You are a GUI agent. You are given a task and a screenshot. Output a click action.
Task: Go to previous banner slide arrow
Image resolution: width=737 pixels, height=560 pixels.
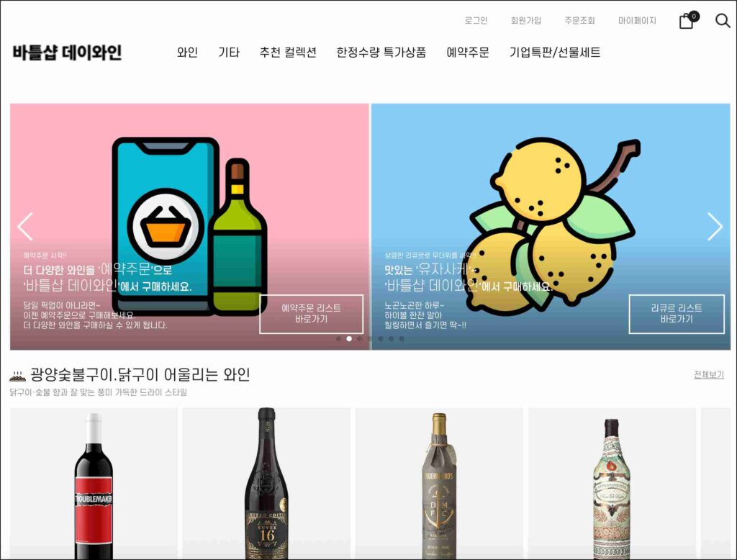[25, 226]
